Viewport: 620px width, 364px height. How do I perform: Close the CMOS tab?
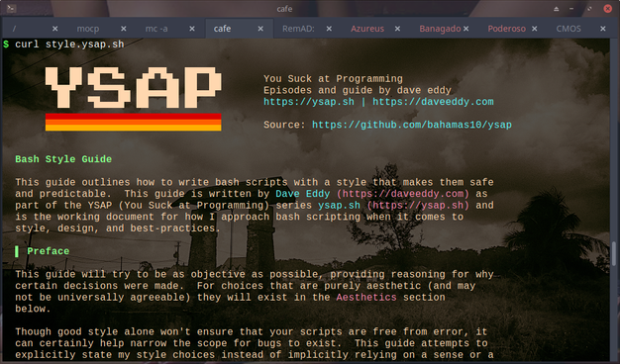click(602, 29)
